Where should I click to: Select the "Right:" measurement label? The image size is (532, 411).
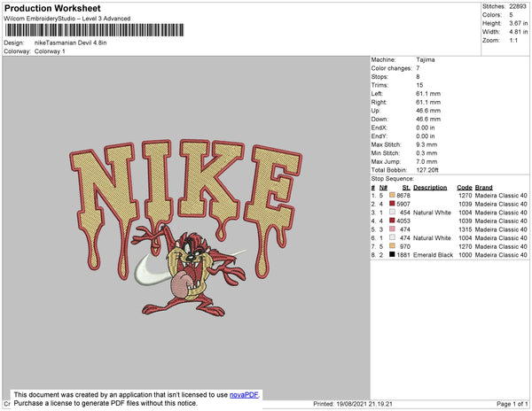(379, 103)
